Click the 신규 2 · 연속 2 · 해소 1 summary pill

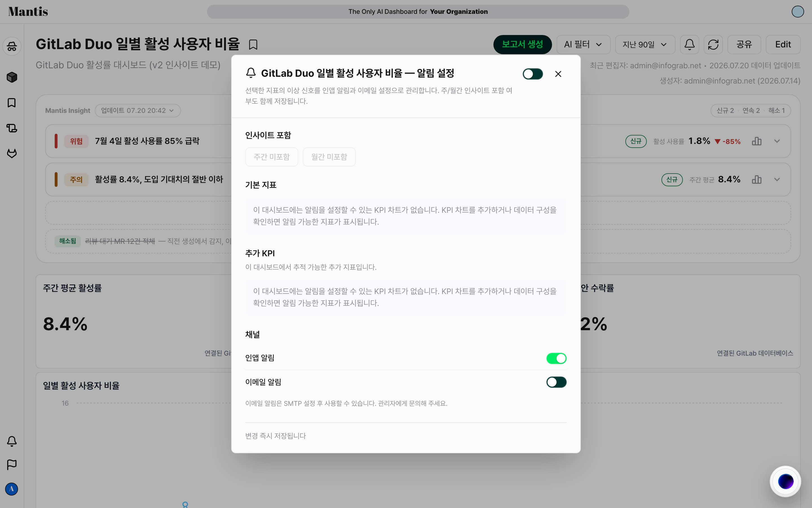pyautogui.click(x=751, y=111)
